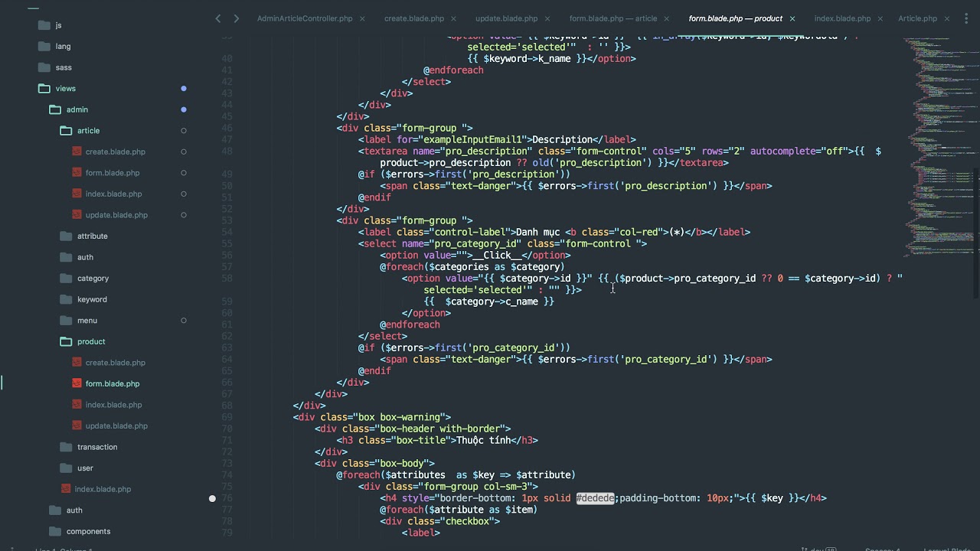Collapse the views folder

[x=44, y=89]
